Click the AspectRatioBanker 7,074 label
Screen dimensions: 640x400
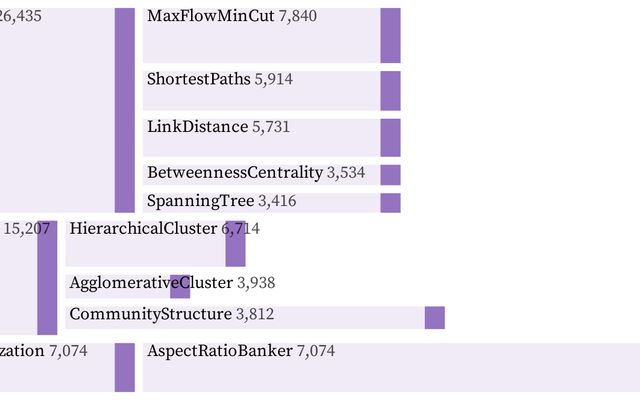coord(241,351)
